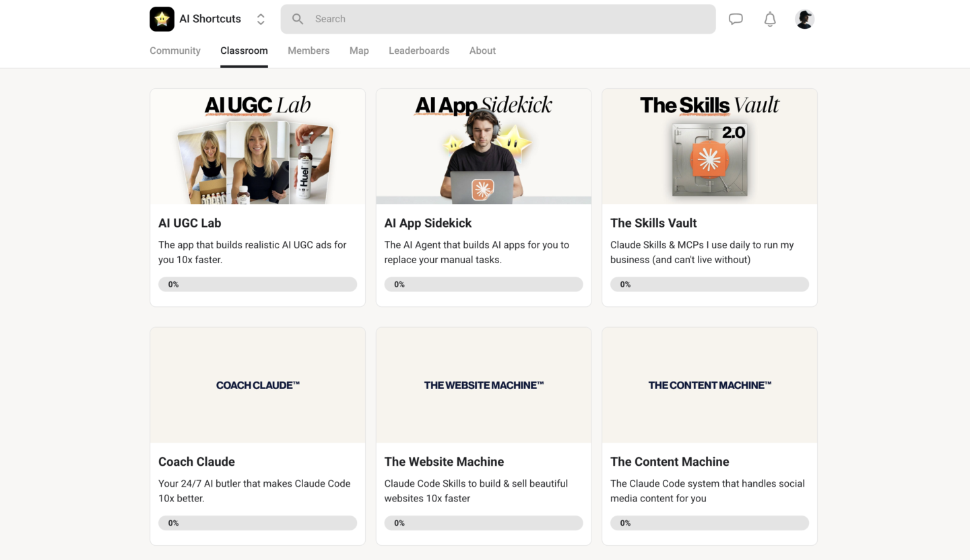The height and width of the screenshot is (560, 970).
Task: Click the Coach Claude progress bar
Action: point(257,523)
